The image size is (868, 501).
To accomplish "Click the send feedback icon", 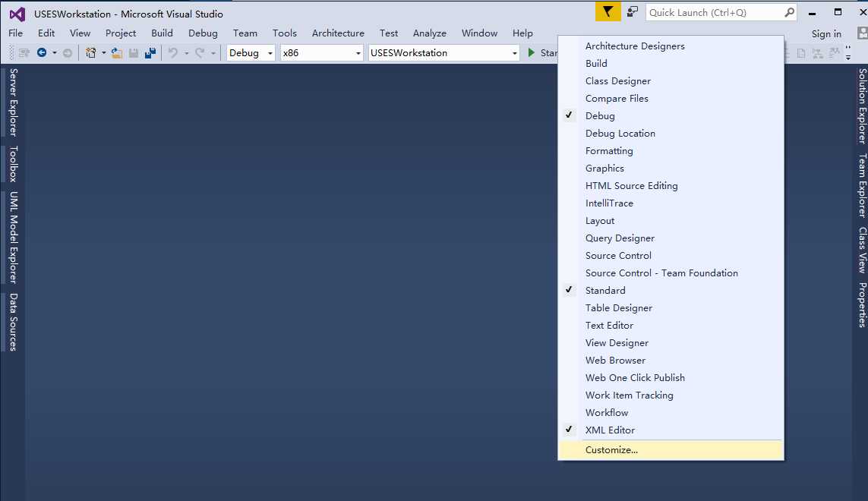I will pos(632,11).
